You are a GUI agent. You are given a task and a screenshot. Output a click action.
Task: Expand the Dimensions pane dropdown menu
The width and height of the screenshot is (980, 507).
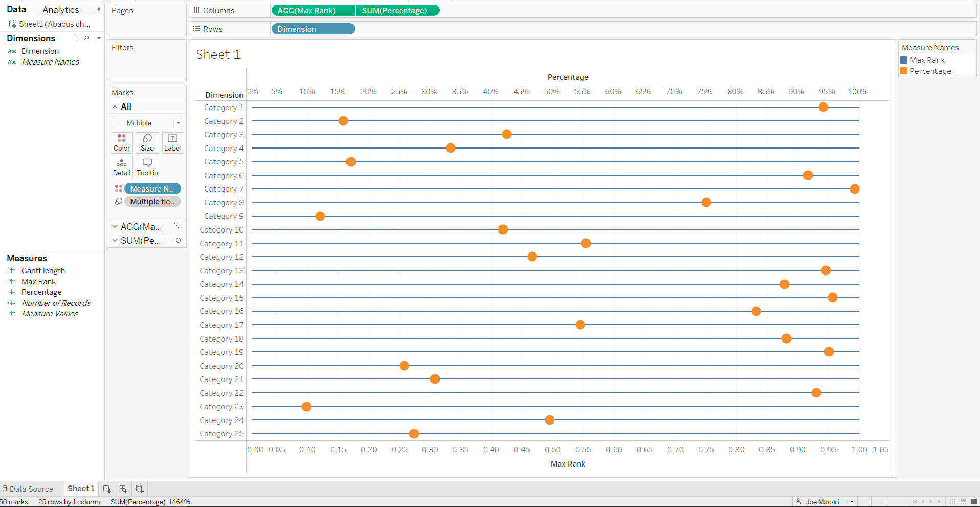[99, 38]
